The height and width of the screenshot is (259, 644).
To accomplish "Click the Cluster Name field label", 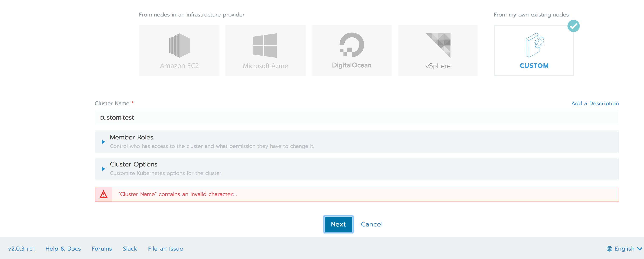I will click(x=112, y=103).
